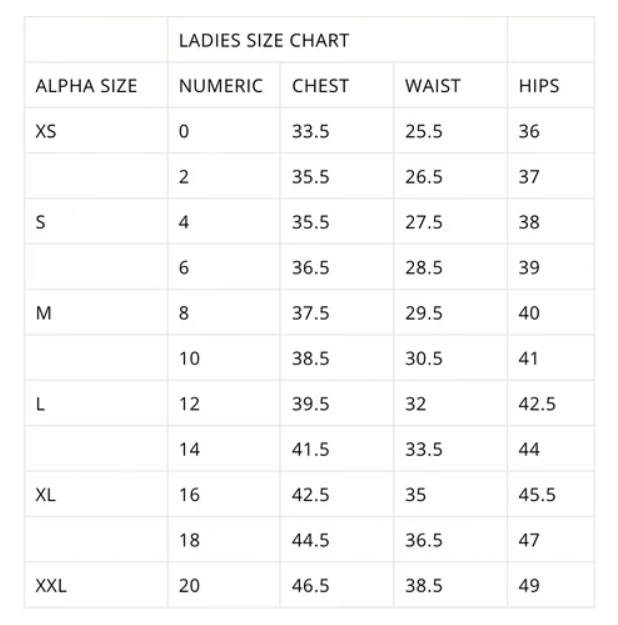
Task: Click the XS alpha size cell
Action: (96, 131)
